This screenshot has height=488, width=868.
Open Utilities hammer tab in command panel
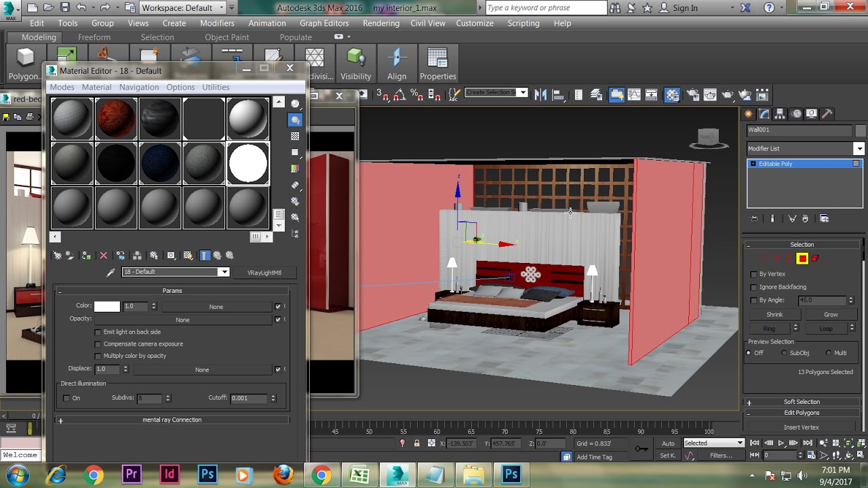[x=827, y=114]
